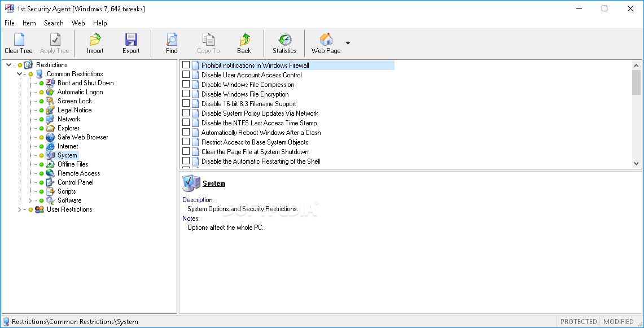The width and height of the screenshot is (644, 328).
Task: Click the tweak list scroll down arrow
Action: [x=637, y=164]
